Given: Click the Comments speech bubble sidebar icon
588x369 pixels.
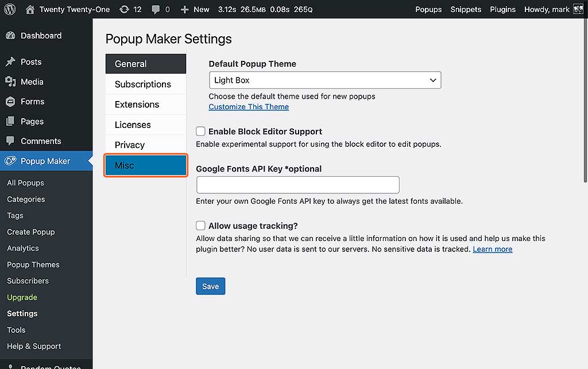Looking at the screenshot, I should 10,141.
